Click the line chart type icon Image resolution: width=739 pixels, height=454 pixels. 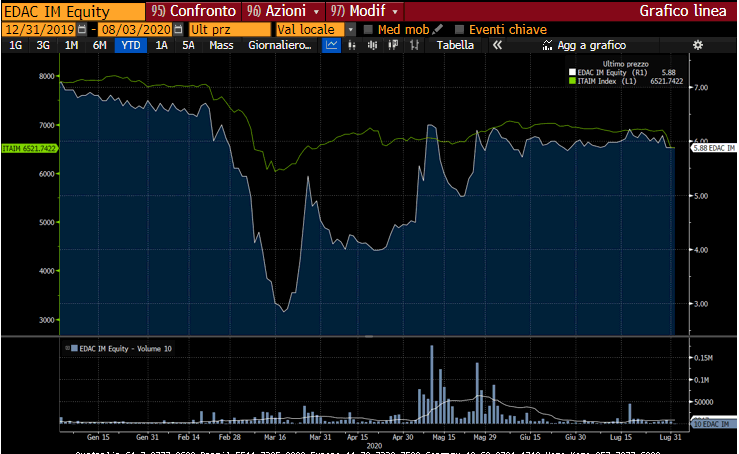[332, 46]
